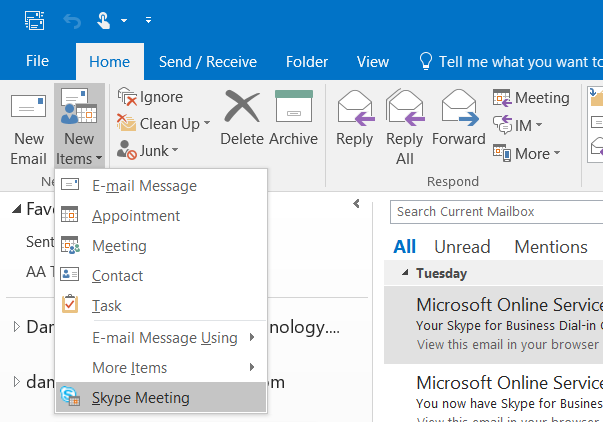This screenshot has width=603, height=422.
Task: Click the Undo arrow in title bar
Action: [x=70, y=19]
